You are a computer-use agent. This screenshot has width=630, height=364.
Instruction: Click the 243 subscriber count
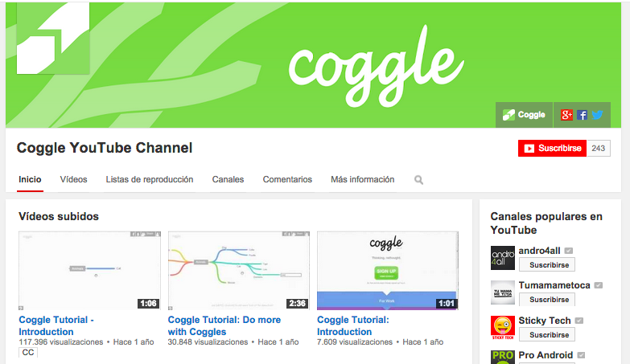pos(599,148)
